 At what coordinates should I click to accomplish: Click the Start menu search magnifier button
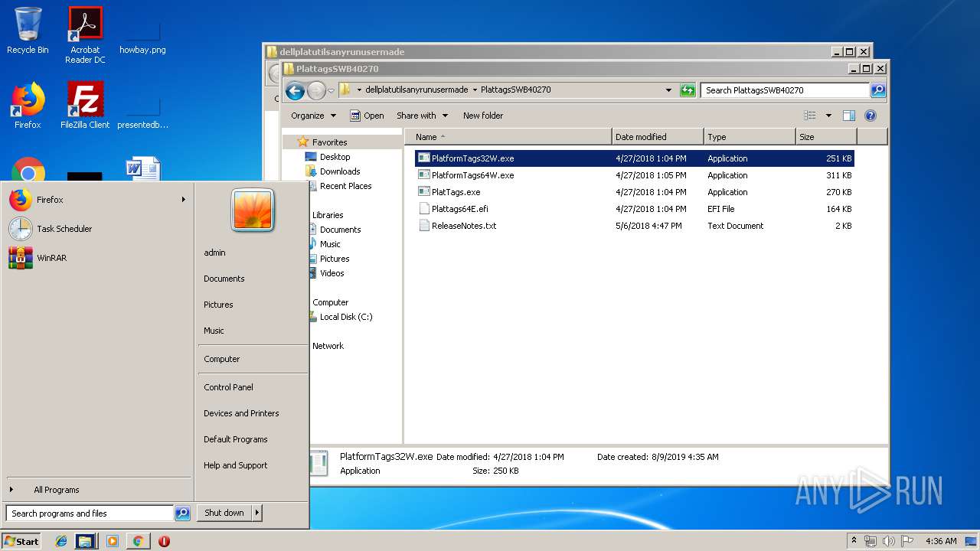182,514
